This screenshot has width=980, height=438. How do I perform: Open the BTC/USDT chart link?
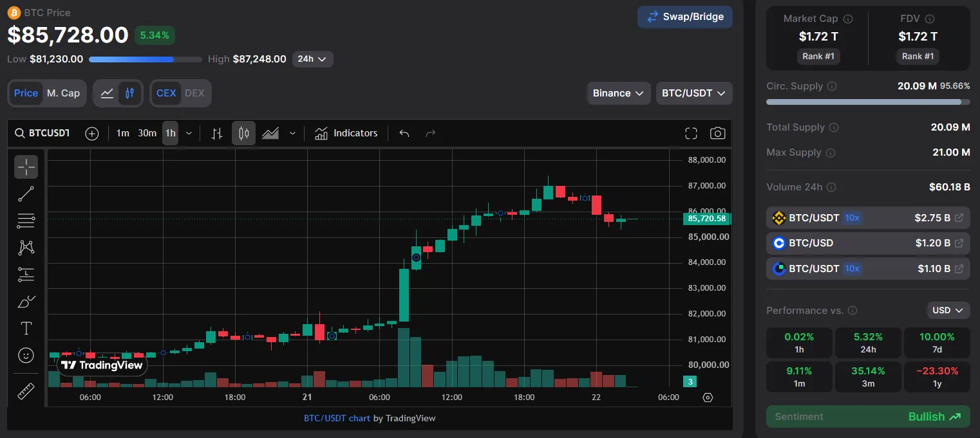click(337, 418)
